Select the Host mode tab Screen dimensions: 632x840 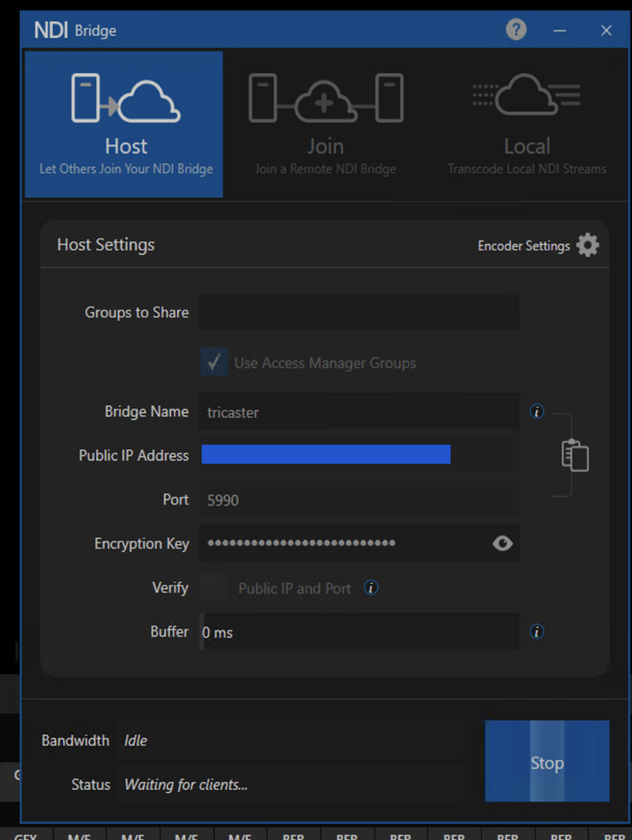pyautogui.click(x=124, y=124)
